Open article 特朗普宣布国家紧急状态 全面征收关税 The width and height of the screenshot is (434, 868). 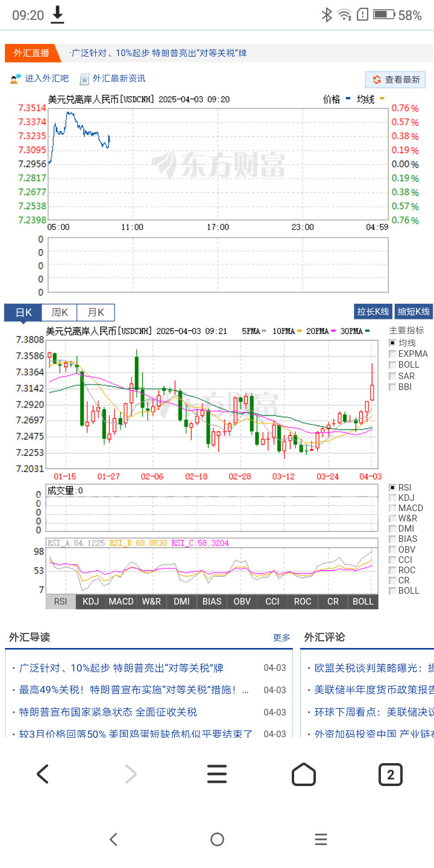(x=108, y=712)
